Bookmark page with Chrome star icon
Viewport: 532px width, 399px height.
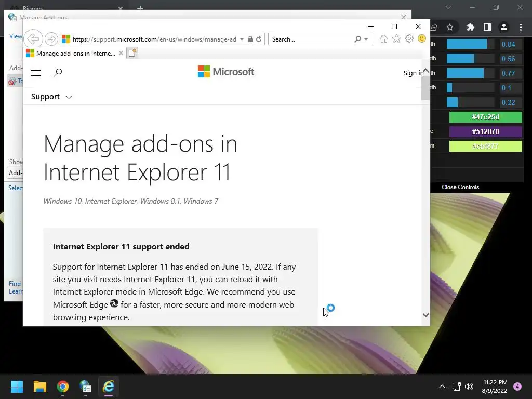(450, 27)
